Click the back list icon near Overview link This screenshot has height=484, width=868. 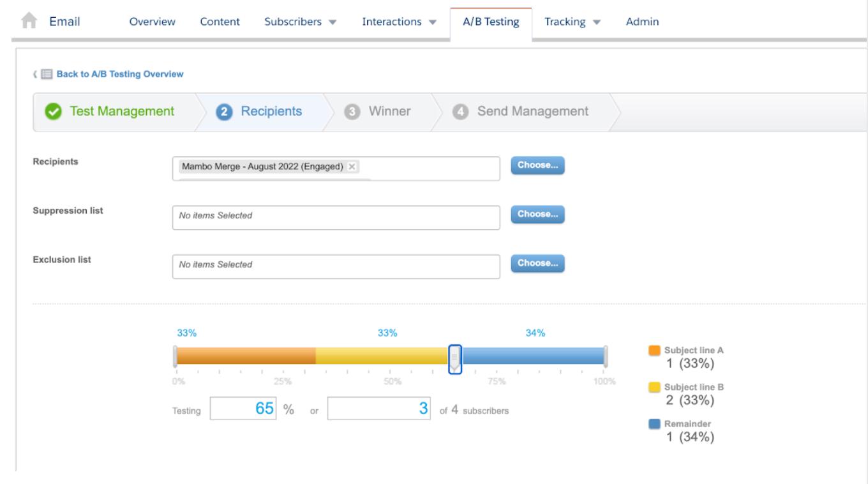(49, 74)
